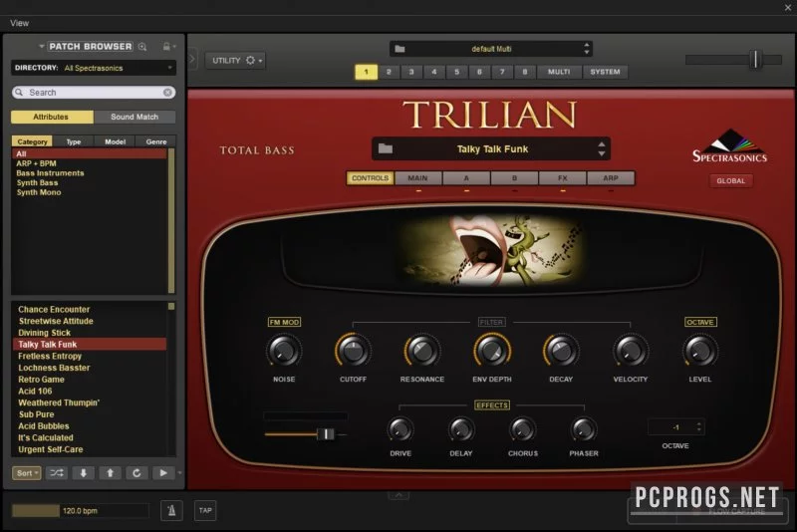
Task: Toggle the EFFECTS label switch
Action: click(x=491, y=404)
